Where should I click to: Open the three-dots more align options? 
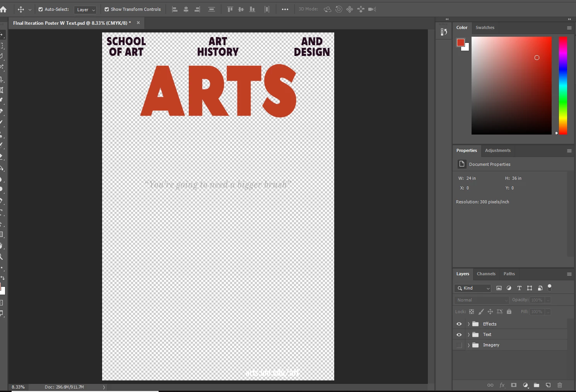[x=285, y=9]
